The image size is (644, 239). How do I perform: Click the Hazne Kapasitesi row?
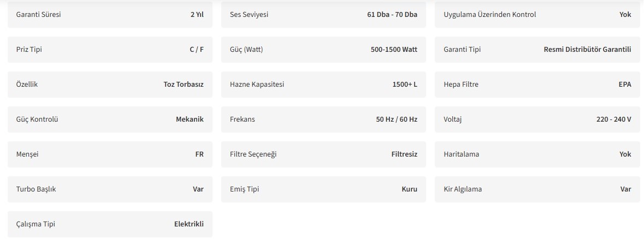coord(323,85)
